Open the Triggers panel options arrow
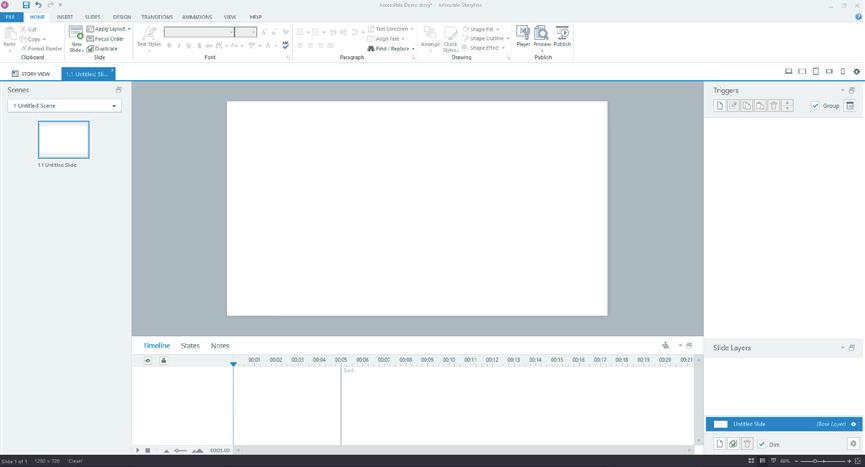865x467 pixels. (x=842, y=90)
